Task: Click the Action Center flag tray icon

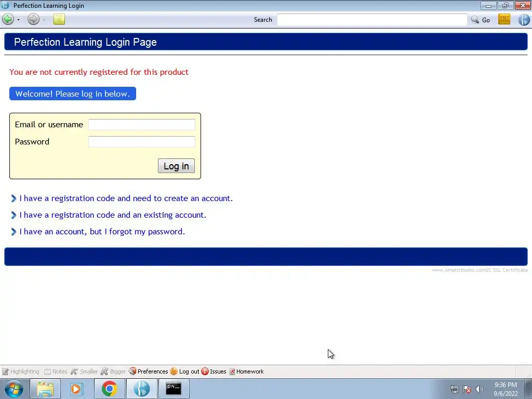Action: [467, 389]
